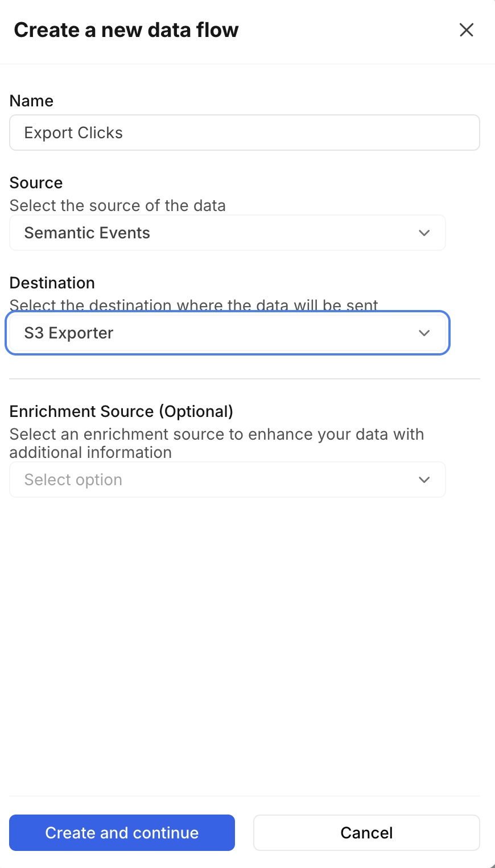Click the Name field label
Viewport: 495px width, 868px height.
pos(32,101)
